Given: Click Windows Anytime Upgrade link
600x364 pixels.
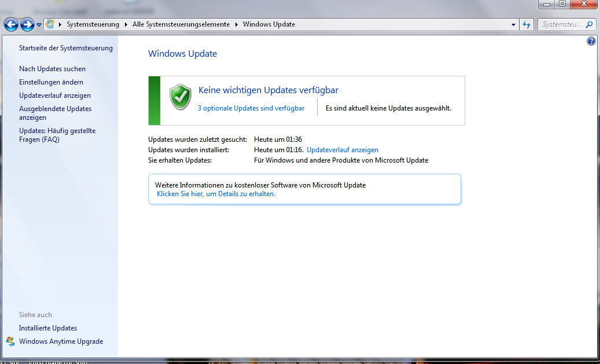Looking at the screenshot, I should (x=61, y=341).
